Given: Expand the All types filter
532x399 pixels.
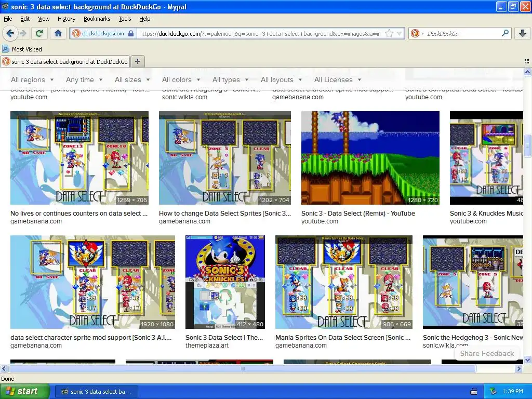Looking at the screenshot, I should (x=230, y=79).
